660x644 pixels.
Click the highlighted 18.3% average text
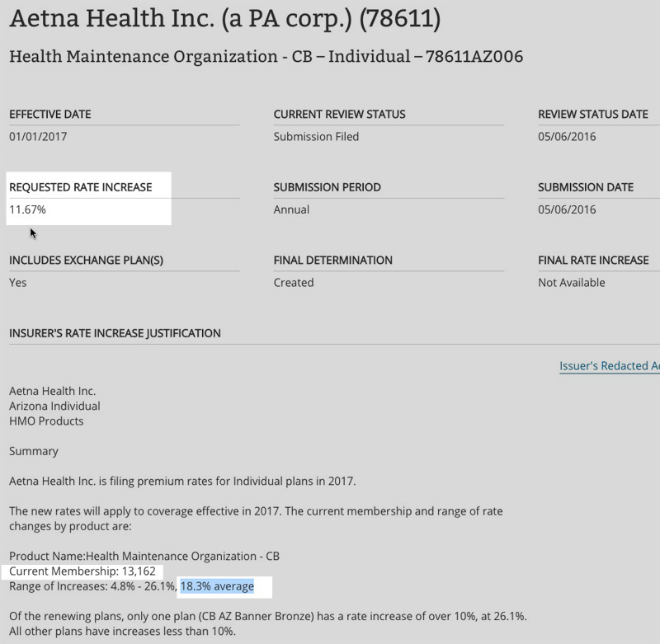point(217,586)
